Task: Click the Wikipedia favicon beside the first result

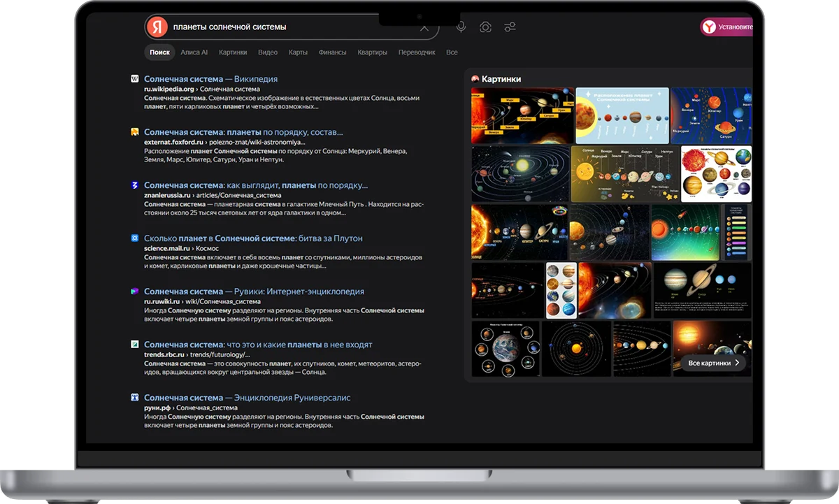Action: pos(134,78)
